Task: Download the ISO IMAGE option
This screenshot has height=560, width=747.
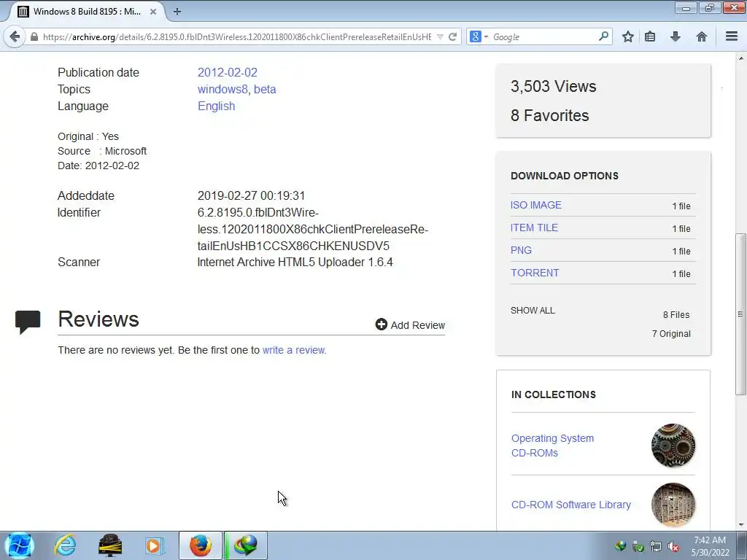Action: point(536,205)
